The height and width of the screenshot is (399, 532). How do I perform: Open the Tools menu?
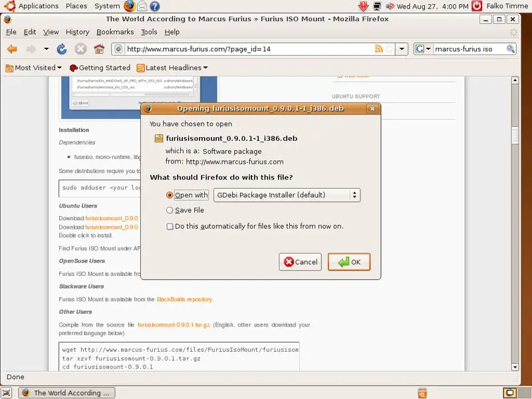pos(149,32)
